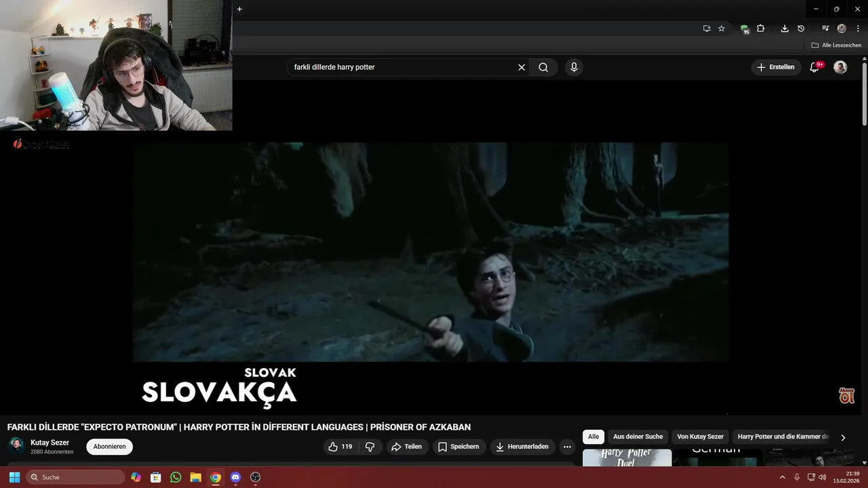Start voice search with the microphone icon
This screenshot has width=868, height=488.
tap(574, 67)
